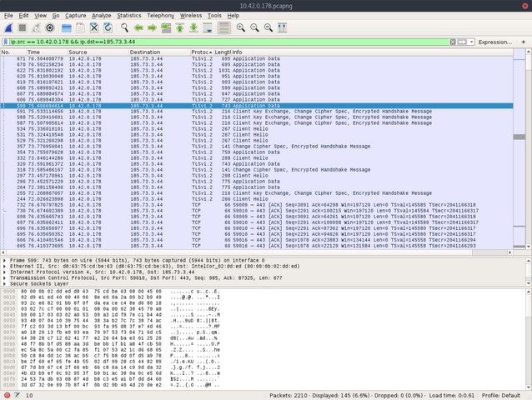Viewport: 532px width, 400px height.
Task: Expand the Secure Sockets Layer tree
Action: (x=5, y=283)
